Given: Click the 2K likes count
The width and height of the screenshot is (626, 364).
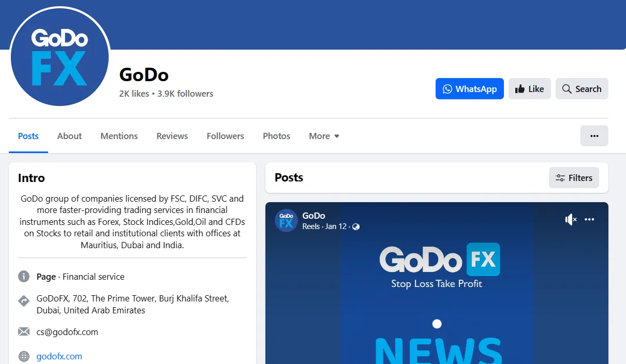Looking at the screenshot, I should pos(134,94).
